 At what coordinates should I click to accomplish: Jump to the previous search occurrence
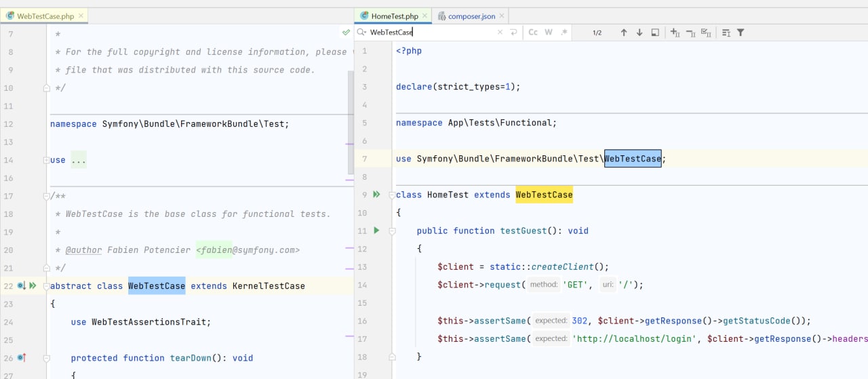click(x=624, y=33)
